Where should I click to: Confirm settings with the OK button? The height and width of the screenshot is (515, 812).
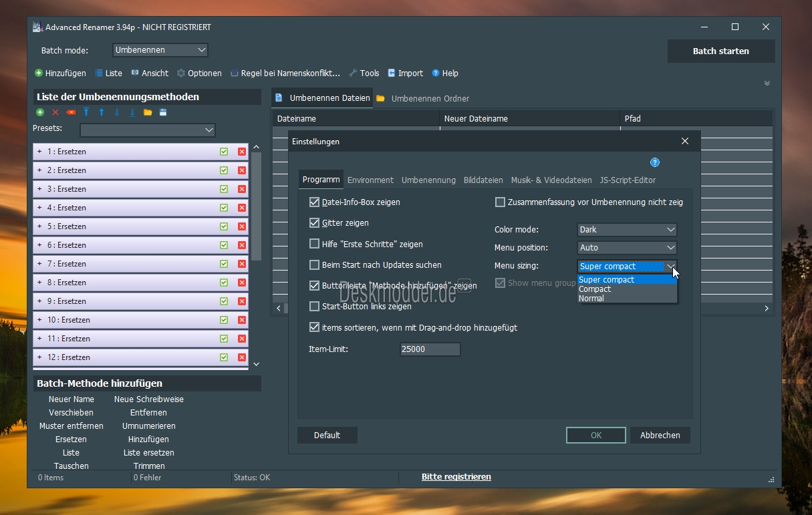tap(596, 435)
